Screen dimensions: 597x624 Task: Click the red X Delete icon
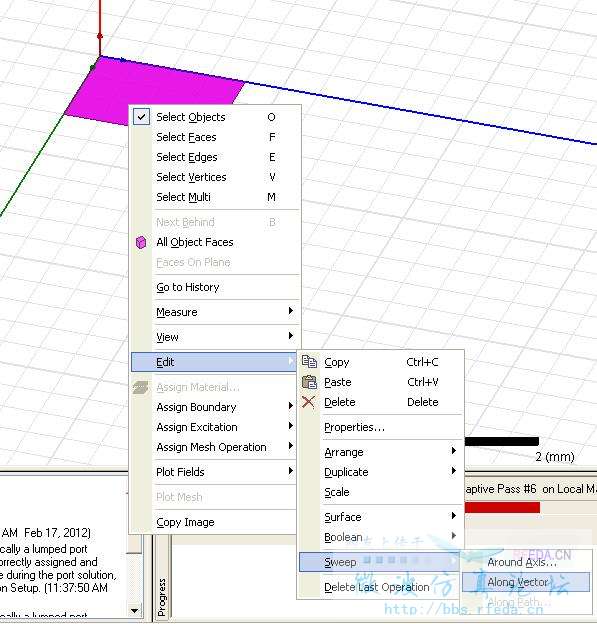308,402
